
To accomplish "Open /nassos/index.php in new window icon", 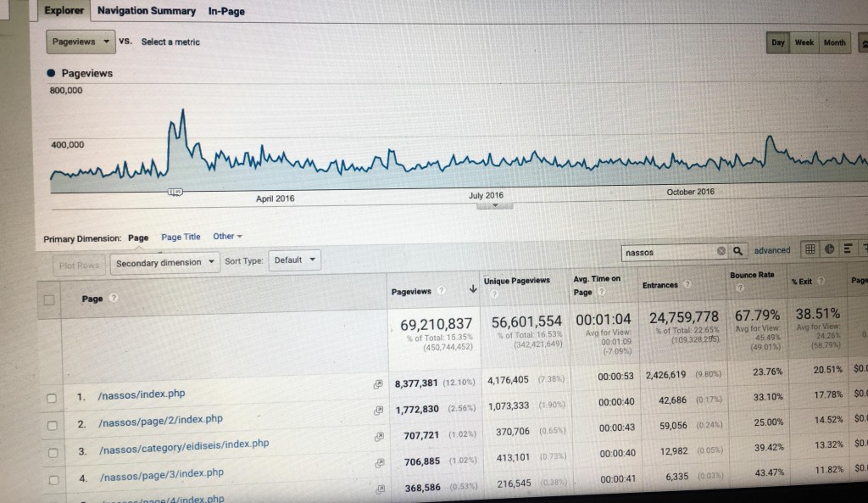I will pyautogui.click(x=378, y=384).
